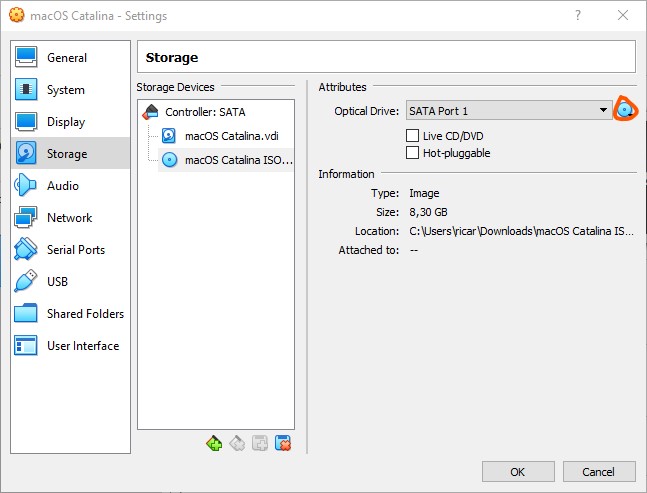Click the Display screen icon
The height and width of the screenshot is (493, 647).
pyautogui.click(x=26, y=121)
